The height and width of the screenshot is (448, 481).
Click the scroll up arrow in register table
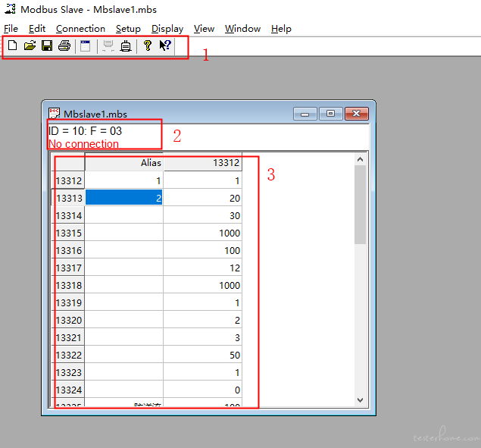click(360, 159)
